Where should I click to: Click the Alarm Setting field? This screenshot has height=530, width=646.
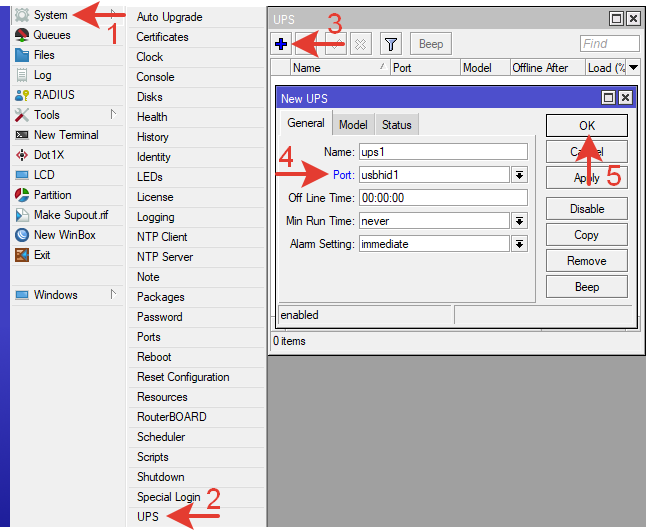coord(435,244)
